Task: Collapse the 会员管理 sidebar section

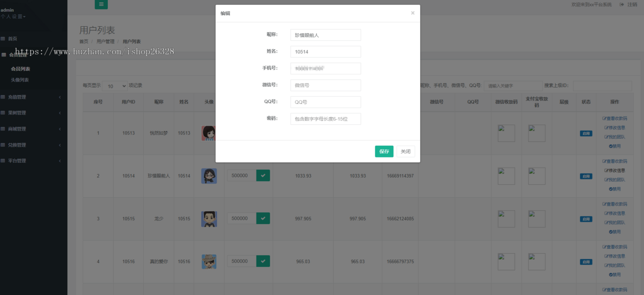Action: [18, 55]
